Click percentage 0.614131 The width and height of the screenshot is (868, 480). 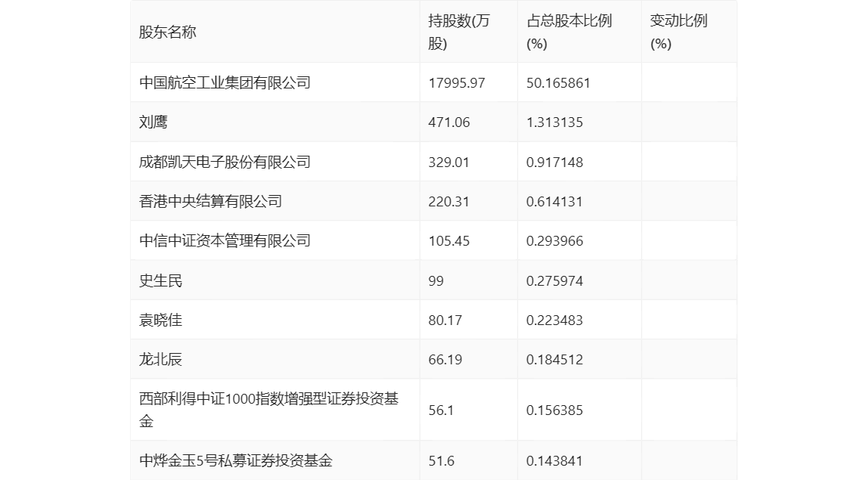[555, 202]
